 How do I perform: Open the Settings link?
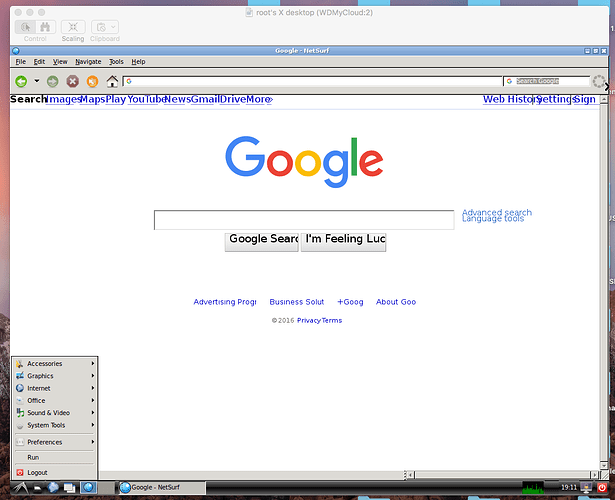coord(554,99)
